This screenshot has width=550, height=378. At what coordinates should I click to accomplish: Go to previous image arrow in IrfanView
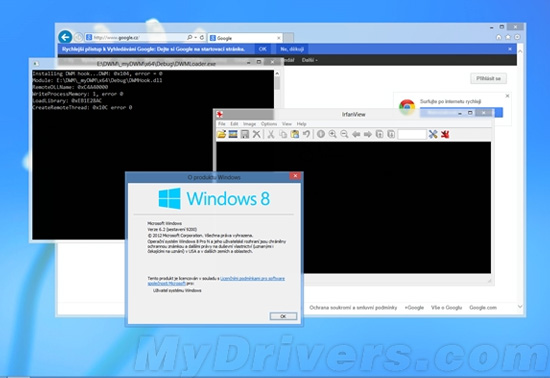click(x=356, y=134)
